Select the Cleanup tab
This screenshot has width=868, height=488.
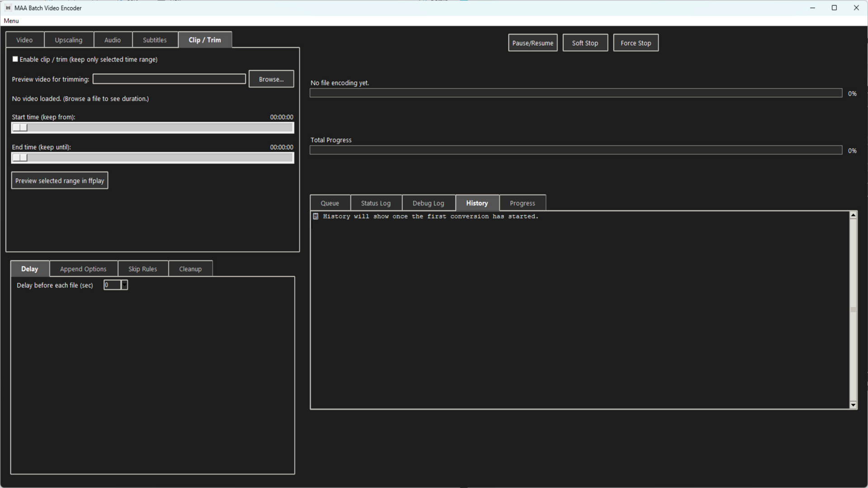pos(190,268)
